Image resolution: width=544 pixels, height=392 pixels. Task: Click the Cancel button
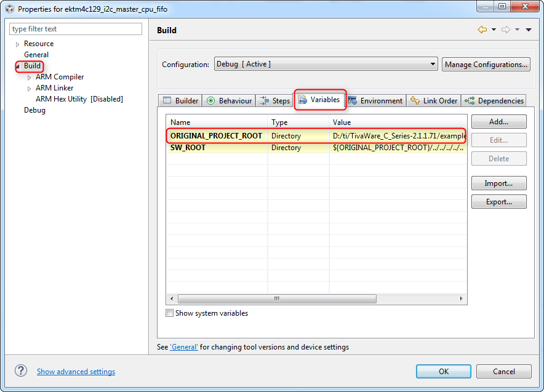point(504,371)
